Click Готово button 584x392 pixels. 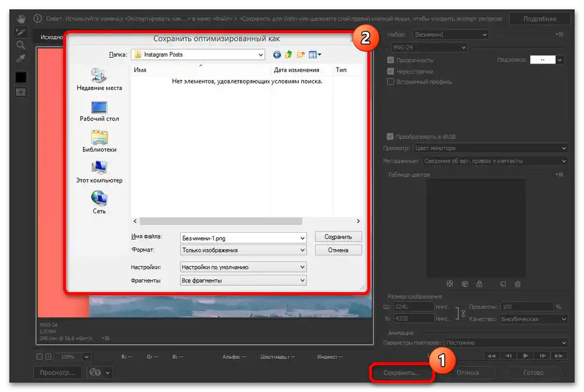click(533, 372)
